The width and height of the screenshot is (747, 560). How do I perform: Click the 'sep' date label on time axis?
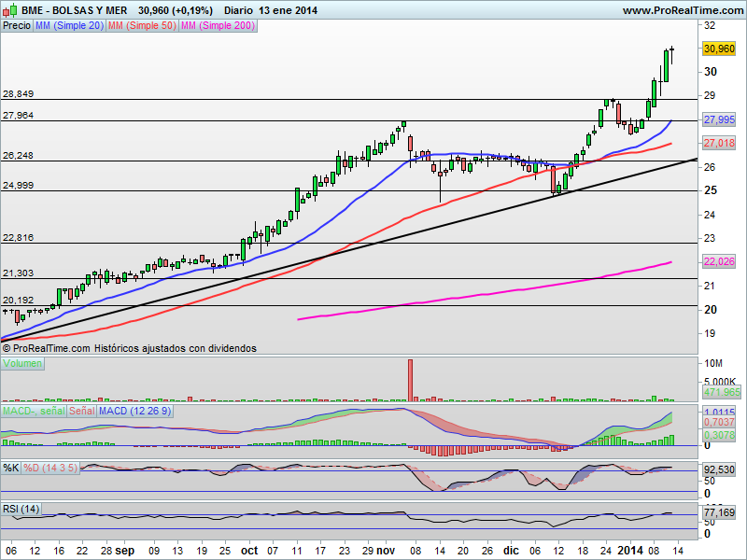(125, 551)
